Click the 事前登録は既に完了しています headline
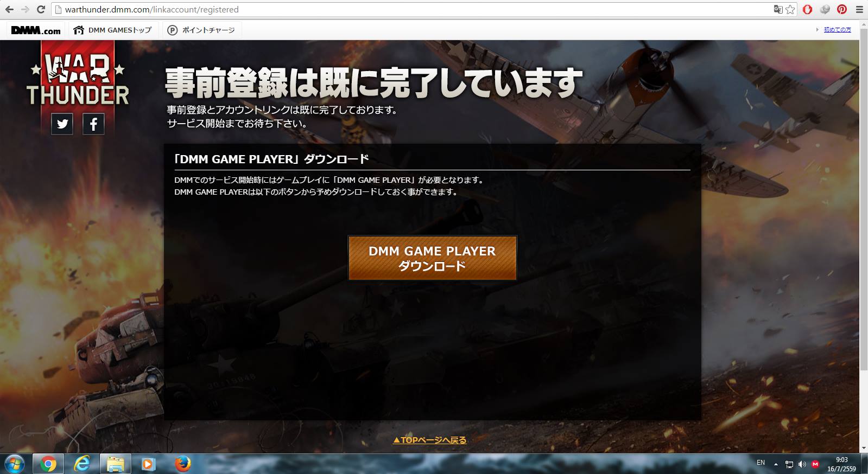The width and height of the screenshot is (868, 474). (x=373, y=83)
